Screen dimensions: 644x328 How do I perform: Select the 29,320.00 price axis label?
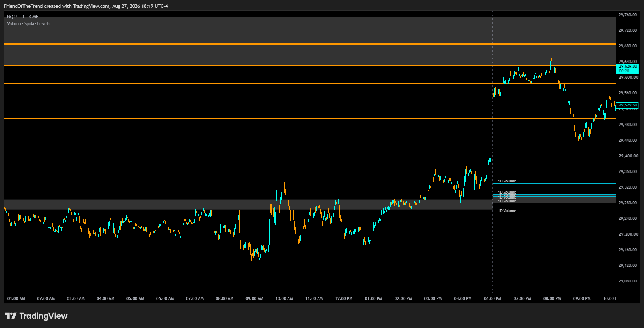coord(628,187)
